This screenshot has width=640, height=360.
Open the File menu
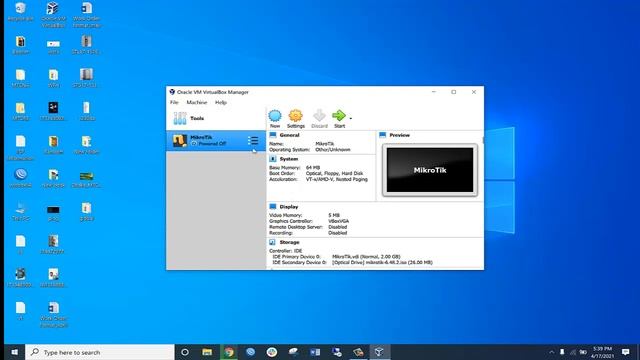pos(174,102)
